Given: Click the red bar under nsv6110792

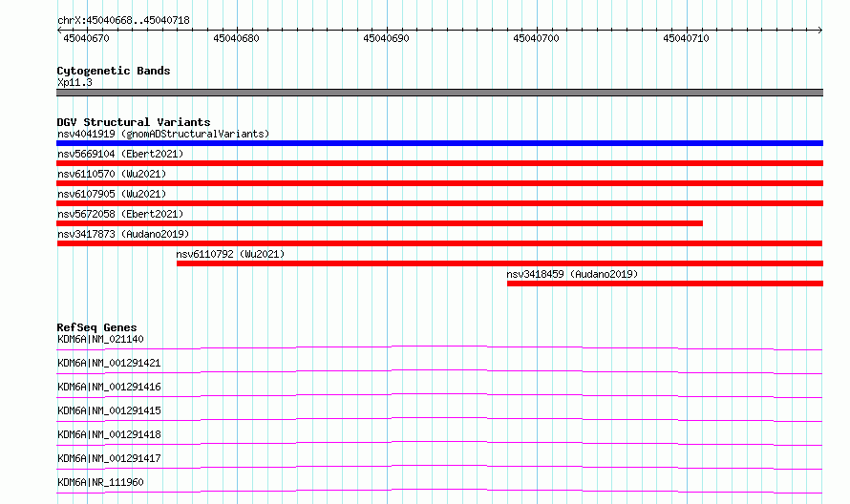Looking at the screenshot, I should [499, 263].
